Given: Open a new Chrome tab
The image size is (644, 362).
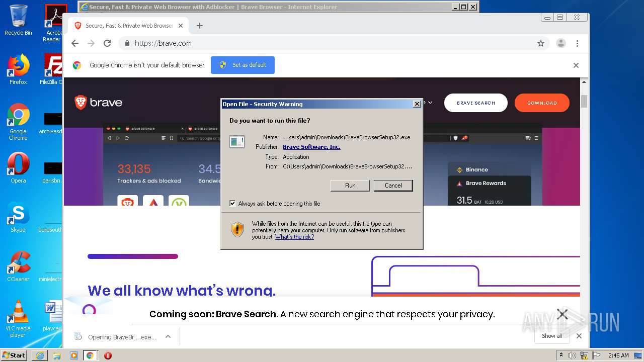Looking at the screenshot, I should (200, 26).
